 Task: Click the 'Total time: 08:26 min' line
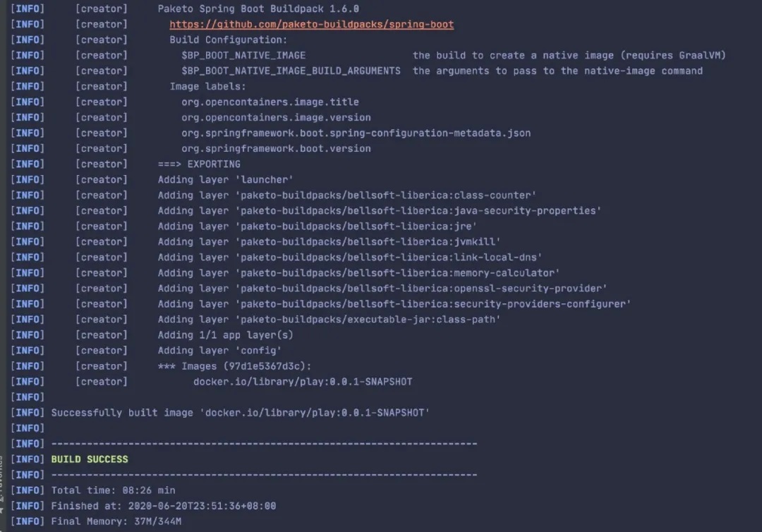[113, 490]
